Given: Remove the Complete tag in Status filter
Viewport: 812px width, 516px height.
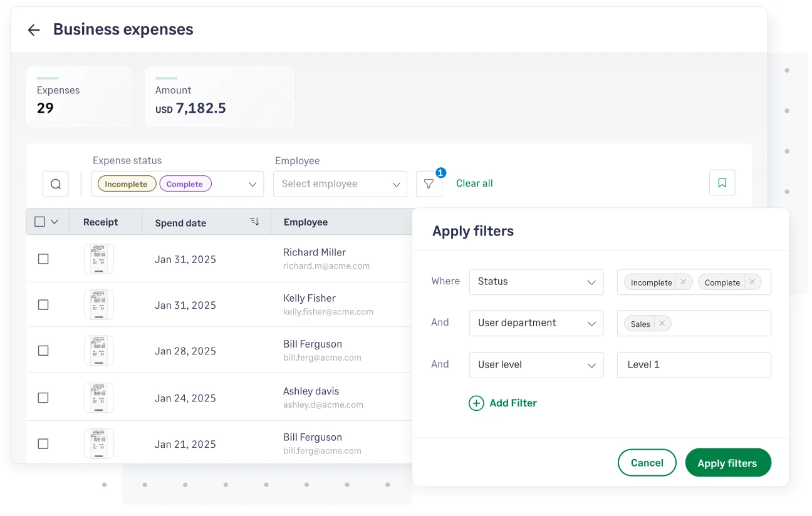Looking at the screenshot, I should [752, 282].
